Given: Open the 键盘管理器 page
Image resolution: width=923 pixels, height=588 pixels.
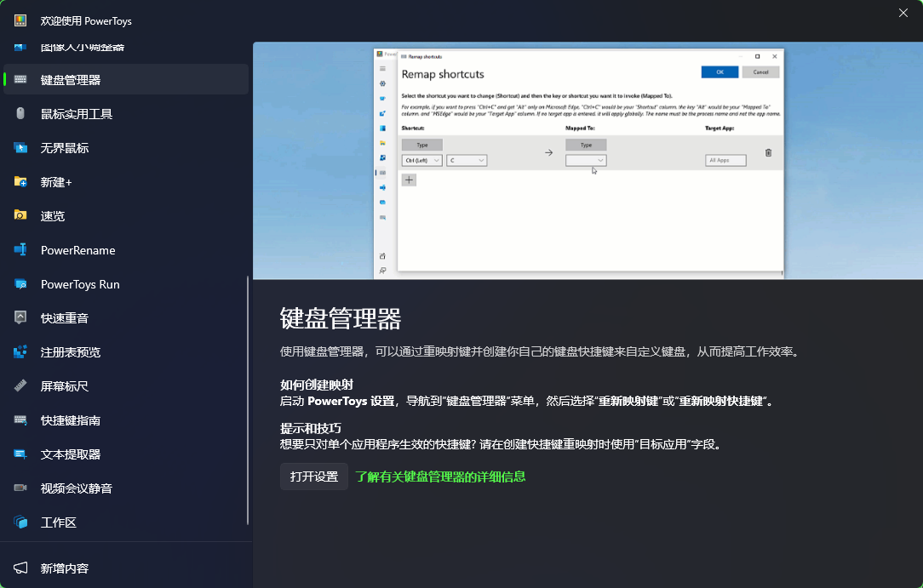Looking at the screenshot, I should point(126,79).
